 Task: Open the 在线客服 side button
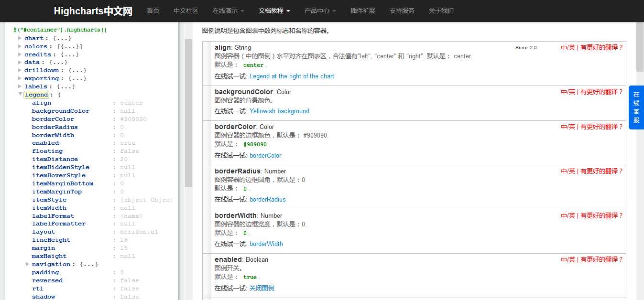pyautogui.click(x=636, y=107)
